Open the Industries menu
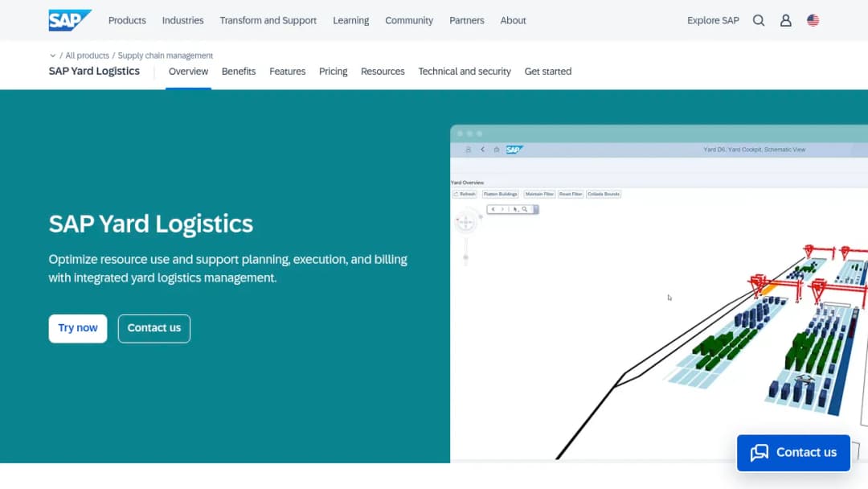Image resolution: width=868 pixels, height=489 pixels. pyautogui.click(x=182, y=20)
